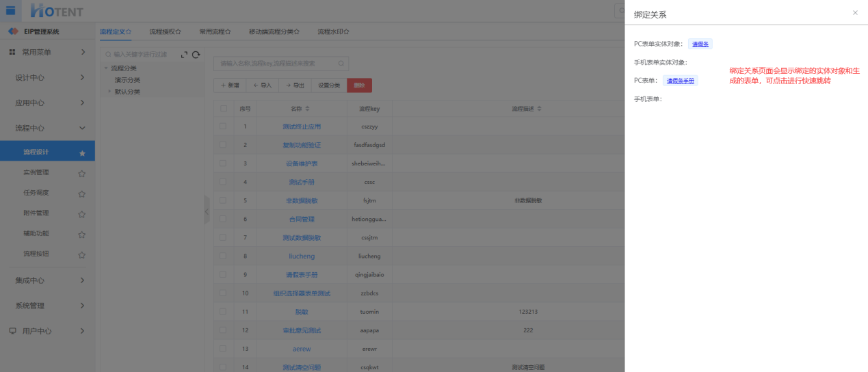Click the 新增 button

coord(230,85)
